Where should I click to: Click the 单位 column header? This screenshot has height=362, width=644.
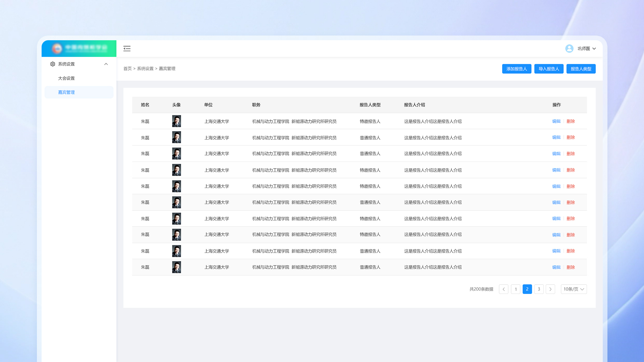208,105
